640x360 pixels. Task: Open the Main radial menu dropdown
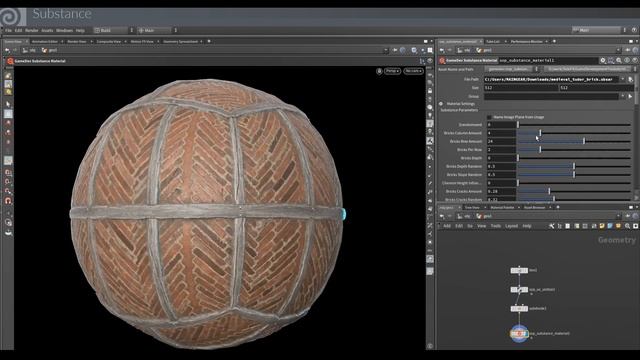(155, 30)
